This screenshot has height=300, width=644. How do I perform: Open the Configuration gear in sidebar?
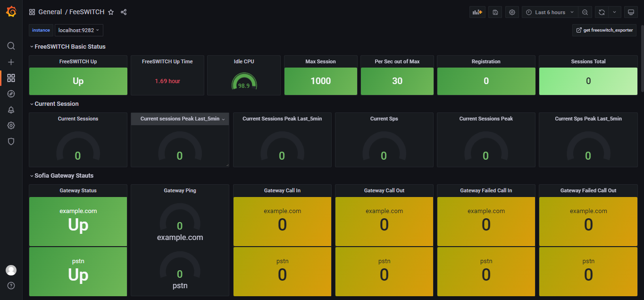pos(11,126)
